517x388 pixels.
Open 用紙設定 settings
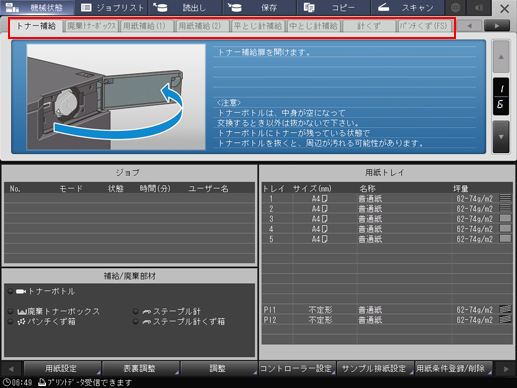coord(62,368)
